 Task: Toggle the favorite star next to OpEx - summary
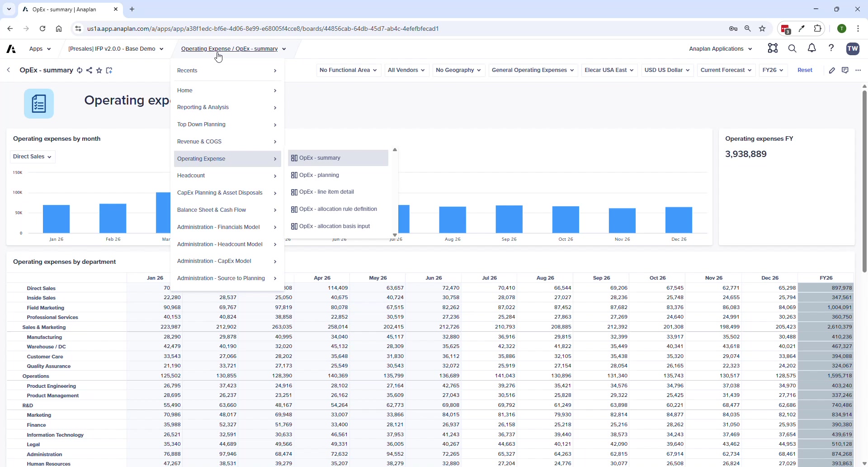pos(99,71)
